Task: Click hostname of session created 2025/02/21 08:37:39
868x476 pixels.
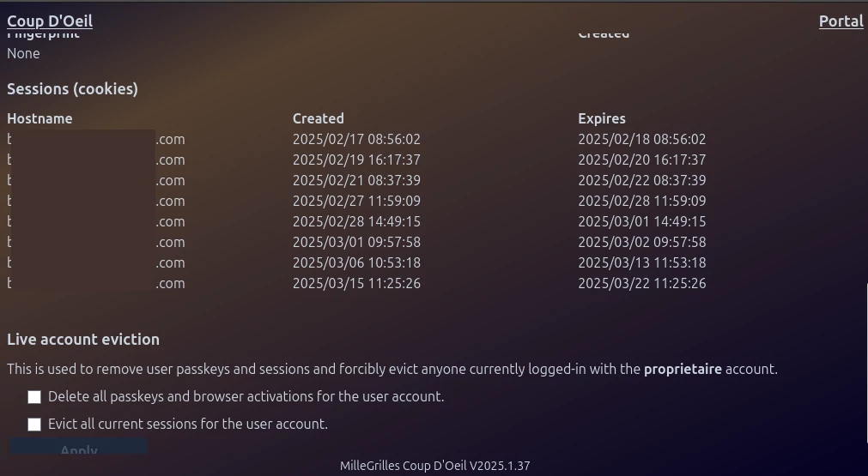Action: pyautogui.click(x=95, y=180)
